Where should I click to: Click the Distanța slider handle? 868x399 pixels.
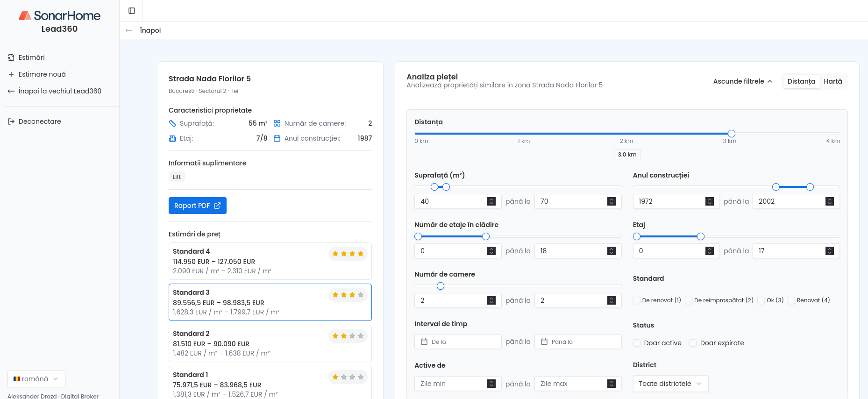tap(732, 134)
